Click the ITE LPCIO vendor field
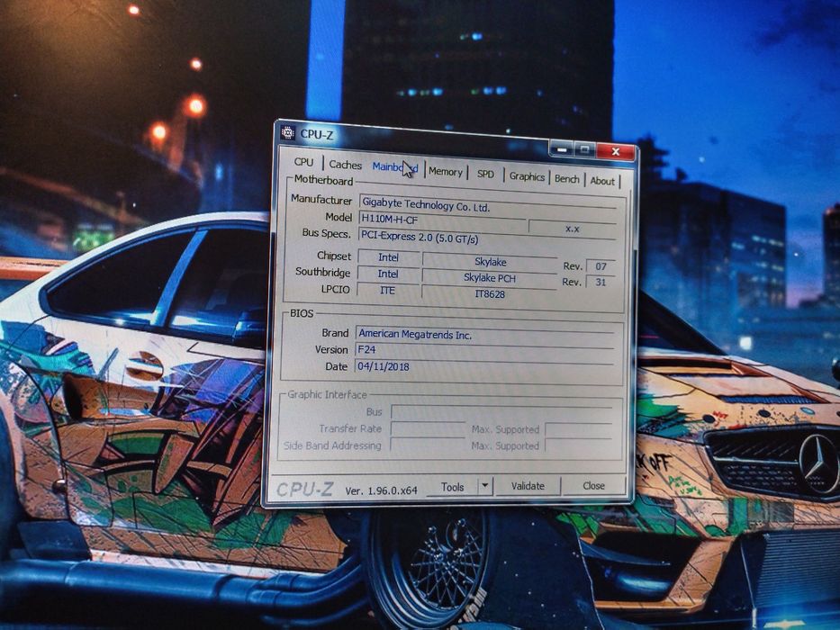 387,291
